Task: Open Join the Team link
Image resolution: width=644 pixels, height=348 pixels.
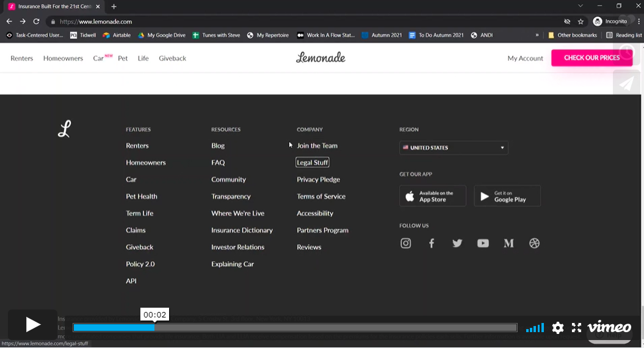Action: point(317,145)
